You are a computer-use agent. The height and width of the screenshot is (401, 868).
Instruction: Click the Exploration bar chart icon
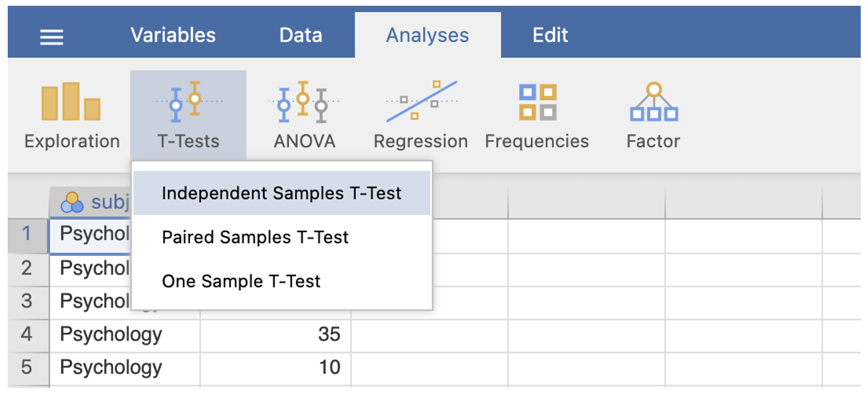tap(71, 102)
